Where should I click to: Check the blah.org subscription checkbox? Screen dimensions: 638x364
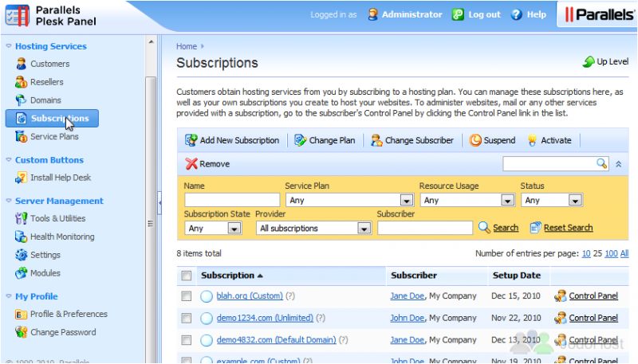pos(187,296)
